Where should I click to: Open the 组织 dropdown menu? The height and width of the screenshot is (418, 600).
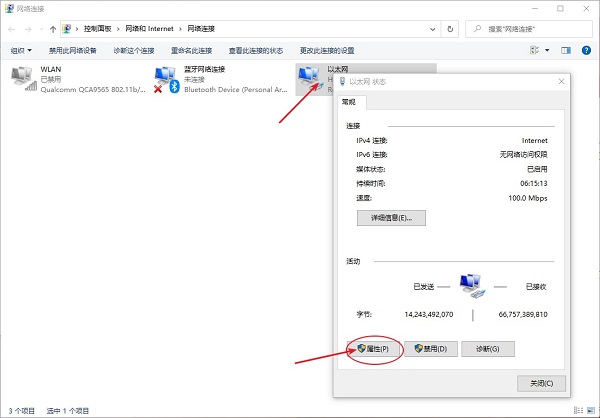point(21,51)
